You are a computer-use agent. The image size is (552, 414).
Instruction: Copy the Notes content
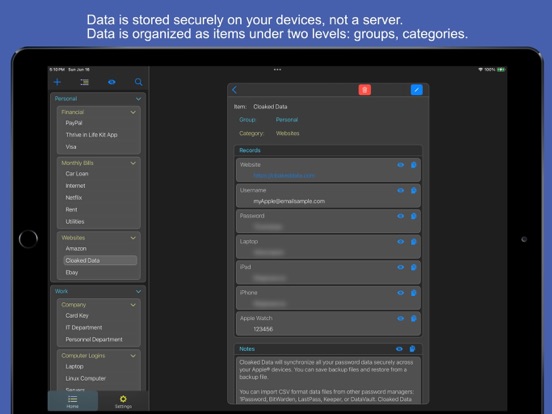(x=412, y=349)
